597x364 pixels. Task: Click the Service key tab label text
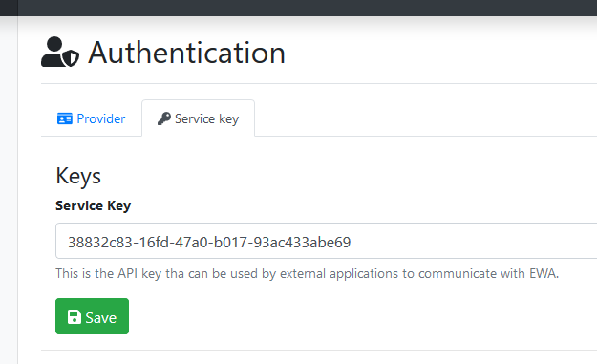point(206,119)
